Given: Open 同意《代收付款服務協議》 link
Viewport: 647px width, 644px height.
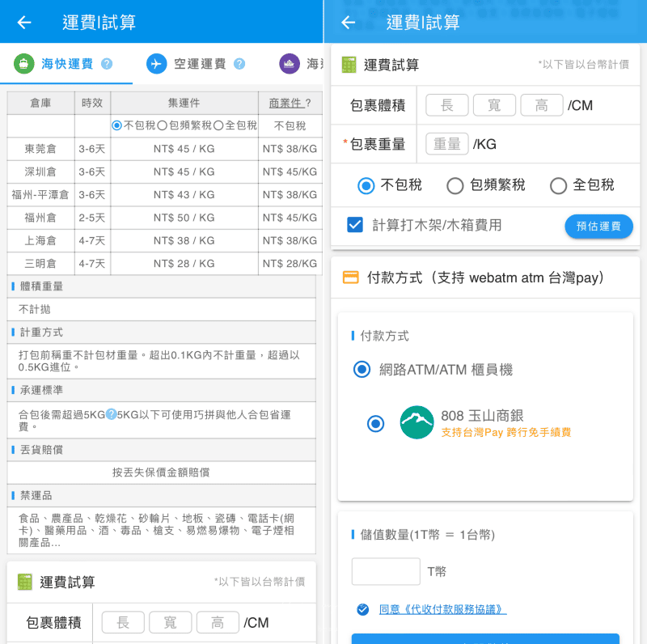Looking at the screenshot, I should tap(442, 609).
